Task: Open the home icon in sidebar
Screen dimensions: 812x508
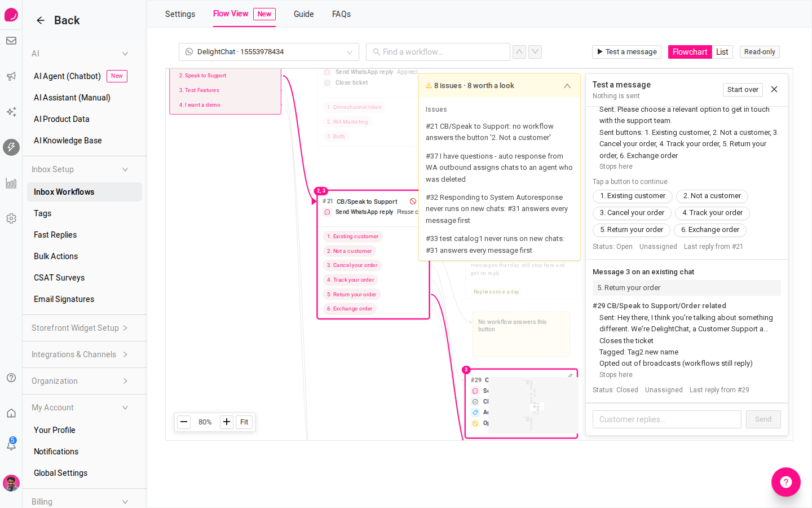Action: [11, 413]
